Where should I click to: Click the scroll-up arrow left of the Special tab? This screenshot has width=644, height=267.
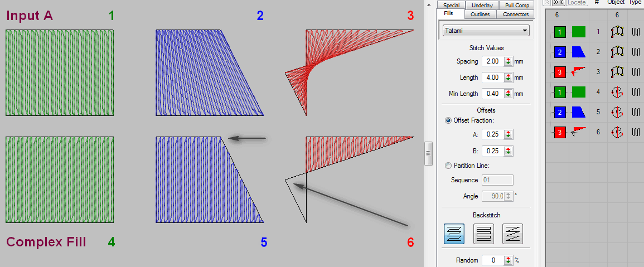pyautogui.click(x=429, y=4)
